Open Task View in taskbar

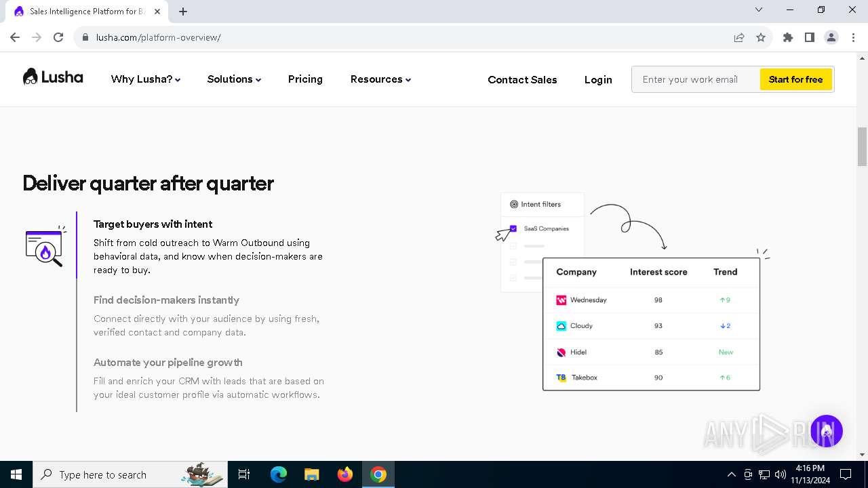pyautogui.click(x=244, y=474)
